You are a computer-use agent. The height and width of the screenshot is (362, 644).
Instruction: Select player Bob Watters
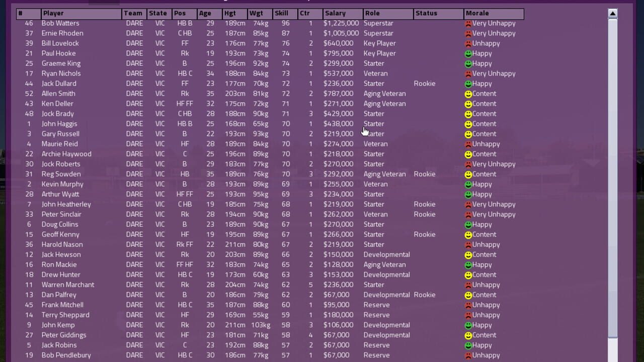60,23
